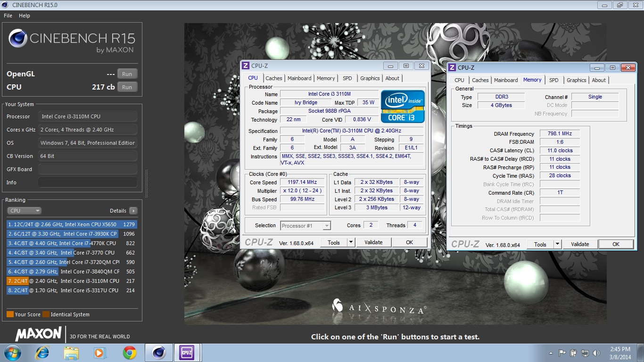
Task: Switch to Mainboard tab in left CPU-Z window
Action: 299,78
